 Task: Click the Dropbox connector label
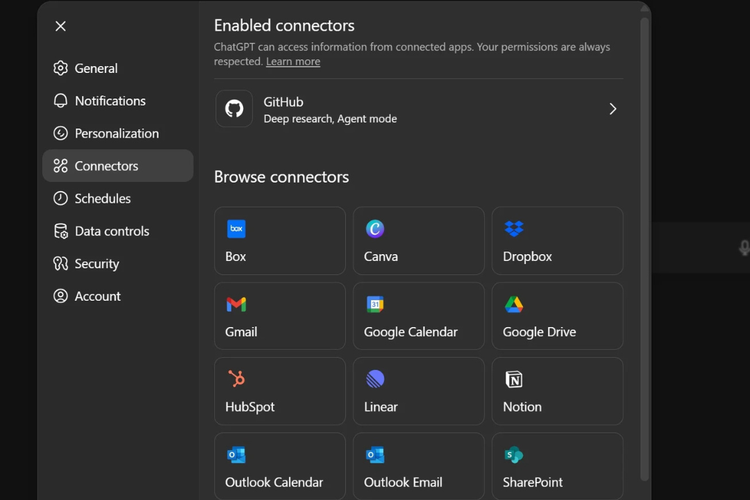527,256
